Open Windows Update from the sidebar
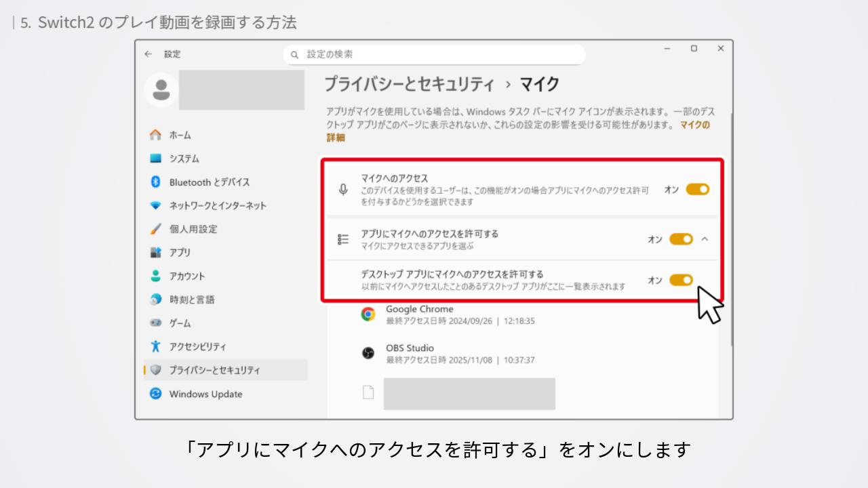 click(x=205, y=394)
